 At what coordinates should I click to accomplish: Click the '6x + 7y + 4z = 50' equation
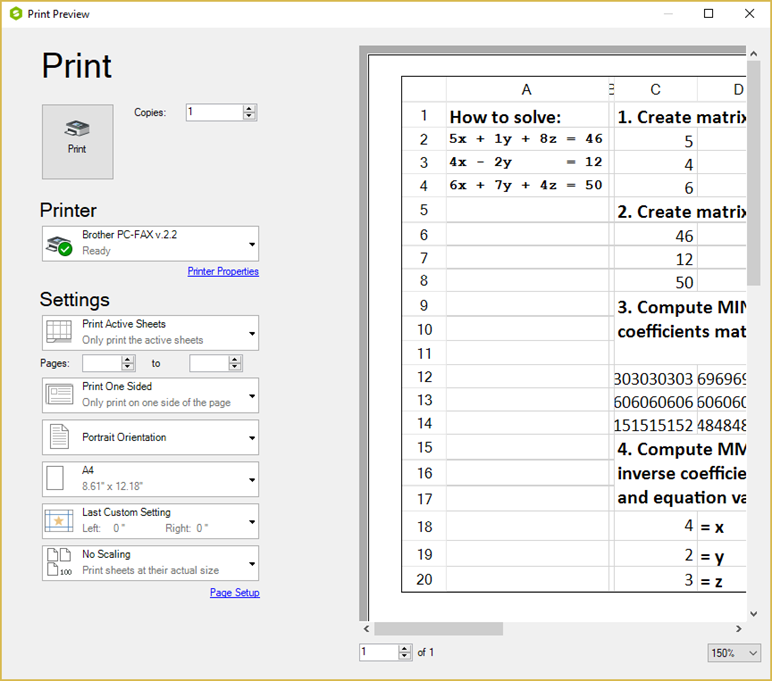pos(526,185)
